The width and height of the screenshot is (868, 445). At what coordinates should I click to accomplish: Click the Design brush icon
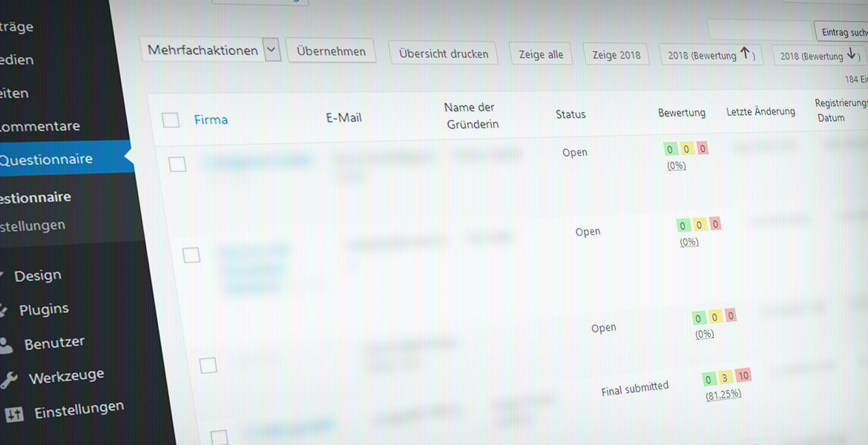3,276
